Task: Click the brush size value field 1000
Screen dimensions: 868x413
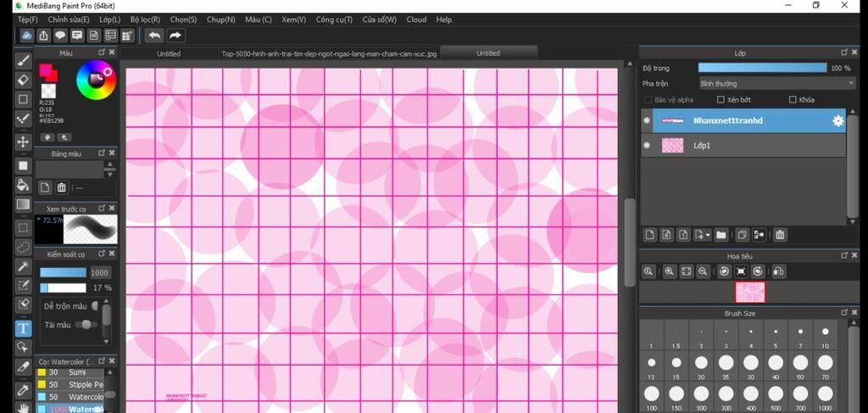Action: coord(100,272)
